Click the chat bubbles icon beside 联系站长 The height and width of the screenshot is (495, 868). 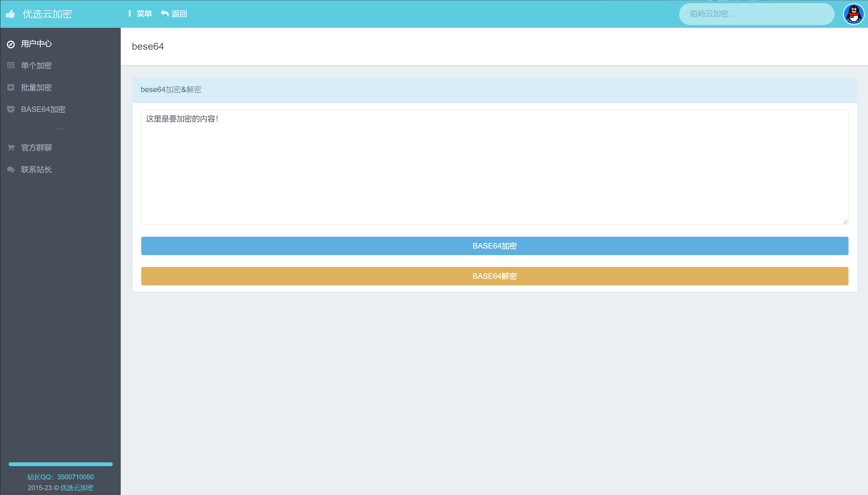click(x=11, y=170)
